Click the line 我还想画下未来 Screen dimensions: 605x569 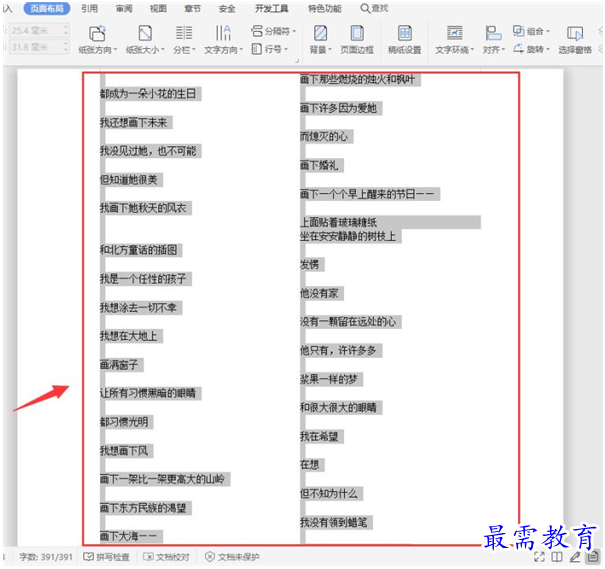(x=134, y=123)
